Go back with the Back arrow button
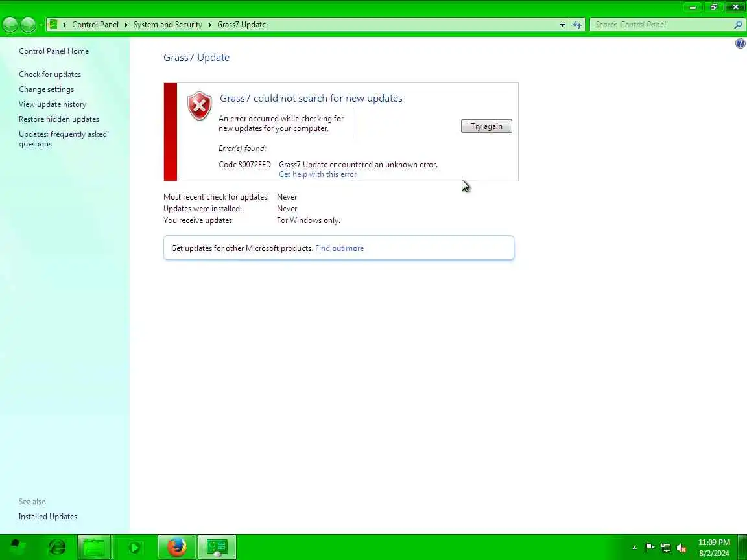This screenshot has height=560, width=747. point(10,25)
